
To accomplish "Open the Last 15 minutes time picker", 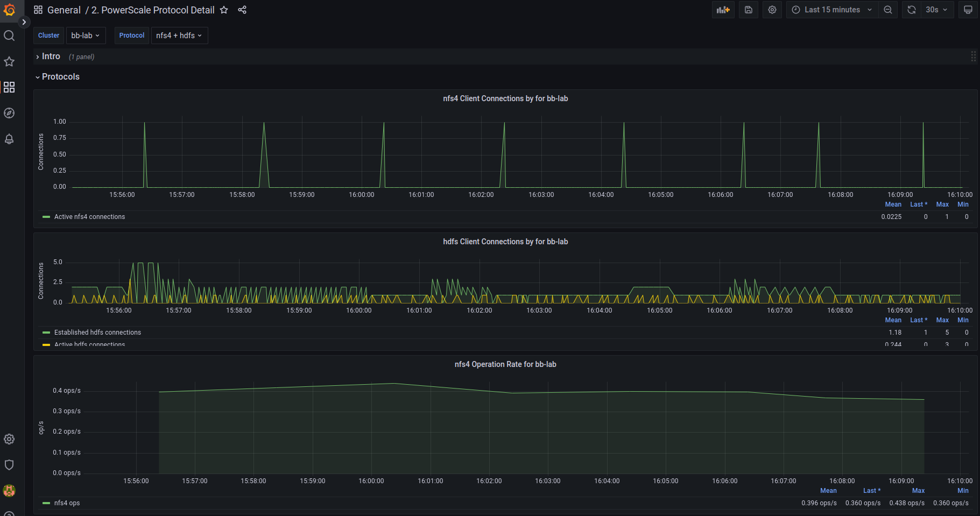I will tap(832, 10).
